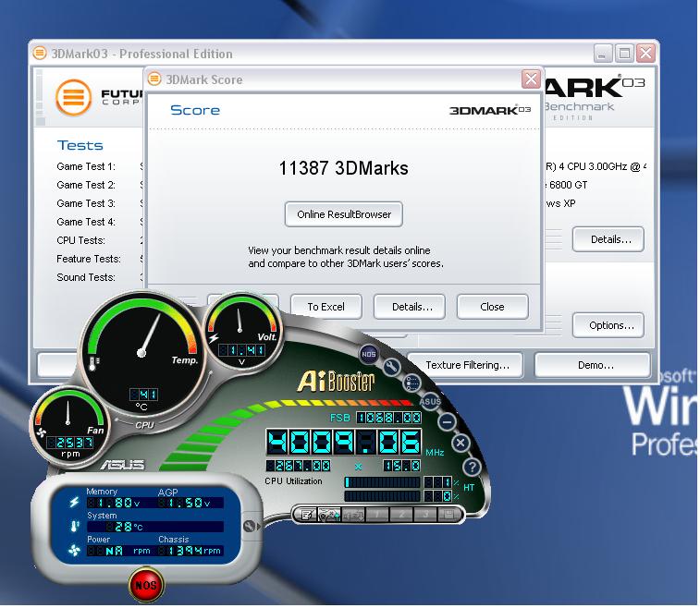The image size is (700, 608).
Task: Click the list options icon on AI Booster
Action: pyautogui.click(x=411, y=383)
